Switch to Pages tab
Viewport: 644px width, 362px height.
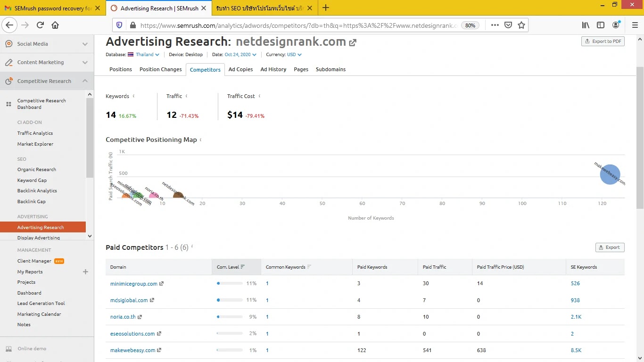[x=301, y=69]
